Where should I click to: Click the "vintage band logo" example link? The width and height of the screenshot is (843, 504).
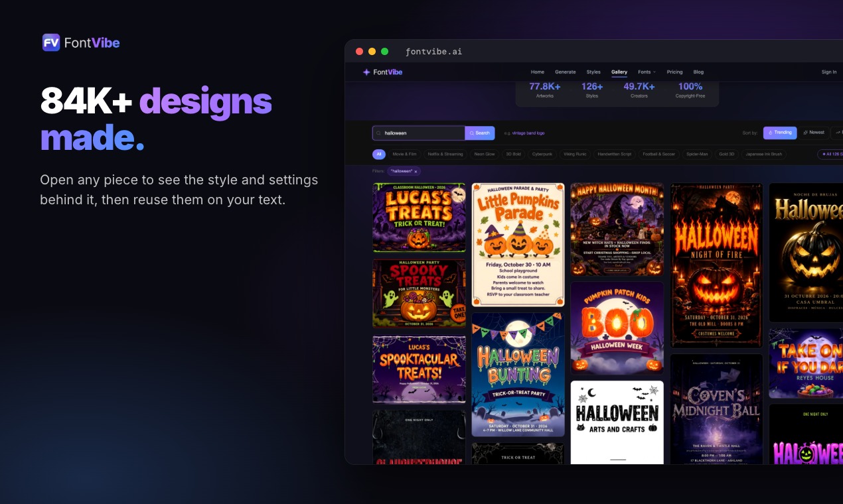pos(528,133)
